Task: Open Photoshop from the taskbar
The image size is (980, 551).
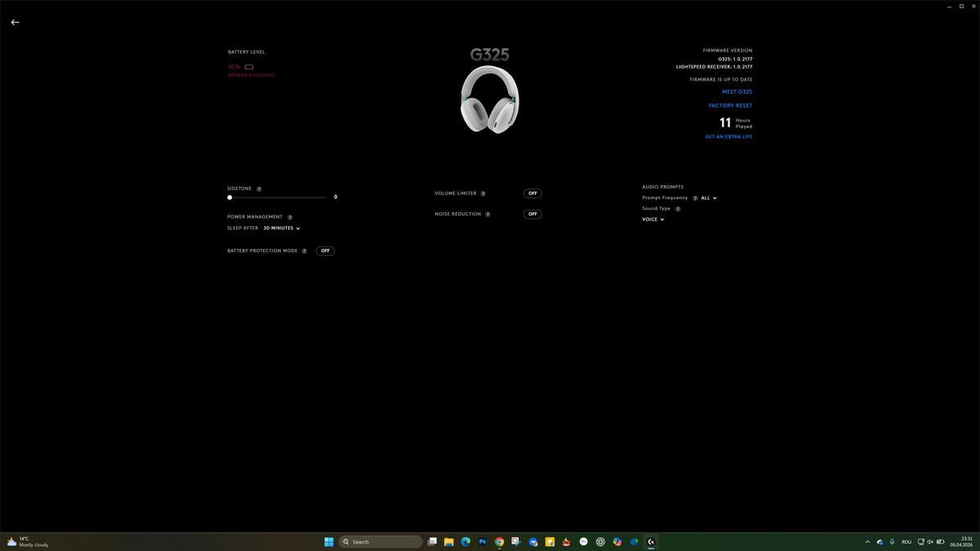Action: pos(483,542)
